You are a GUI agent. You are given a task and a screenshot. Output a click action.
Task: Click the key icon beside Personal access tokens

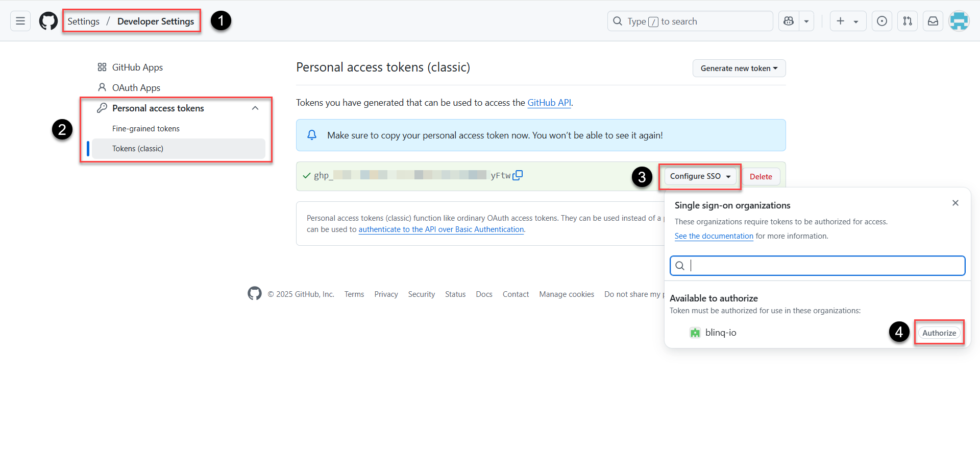coord(102,108)
